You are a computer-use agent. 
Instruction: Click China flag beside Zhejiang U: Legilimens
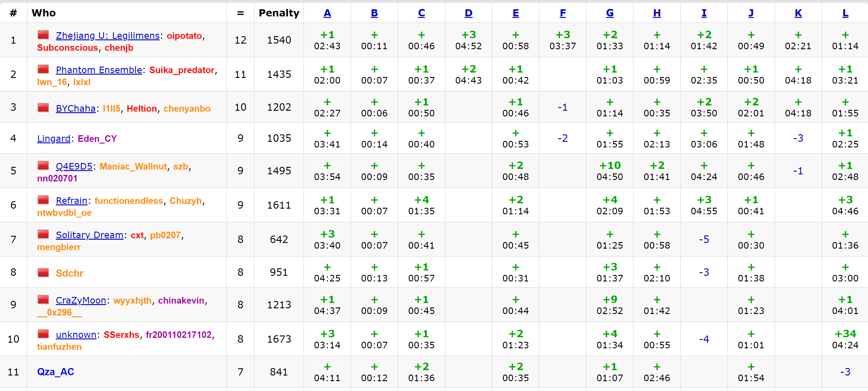click(x=43, y=35)
